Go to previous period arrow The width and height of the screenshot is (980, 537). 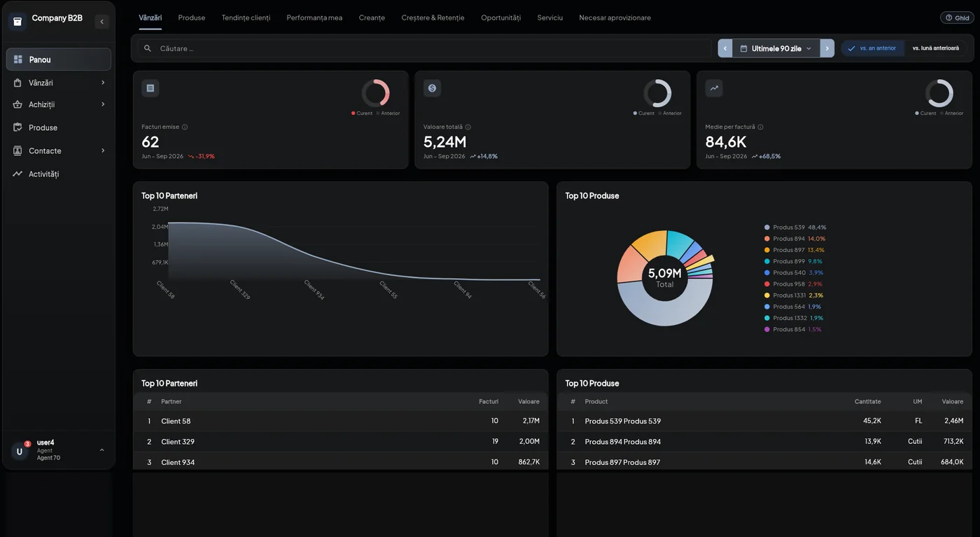pyautogui.click(x=725, y=48)
